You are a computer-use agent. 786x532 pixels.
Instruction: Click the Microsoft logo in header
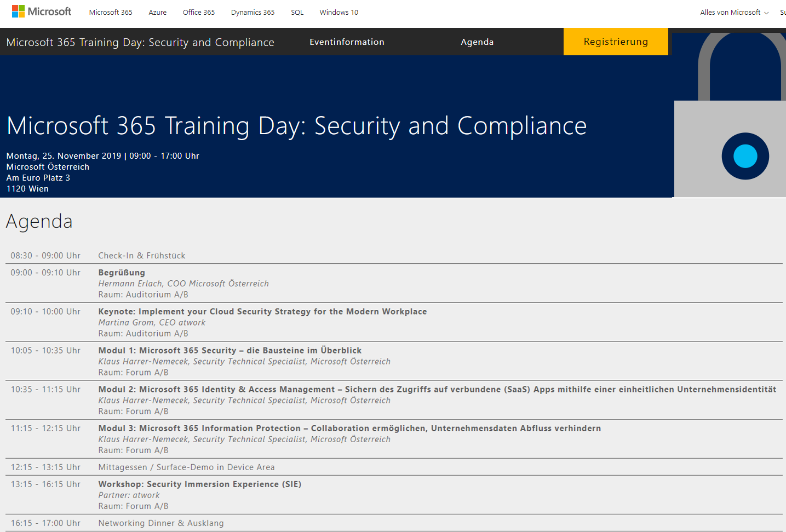(x=42, y=11)
